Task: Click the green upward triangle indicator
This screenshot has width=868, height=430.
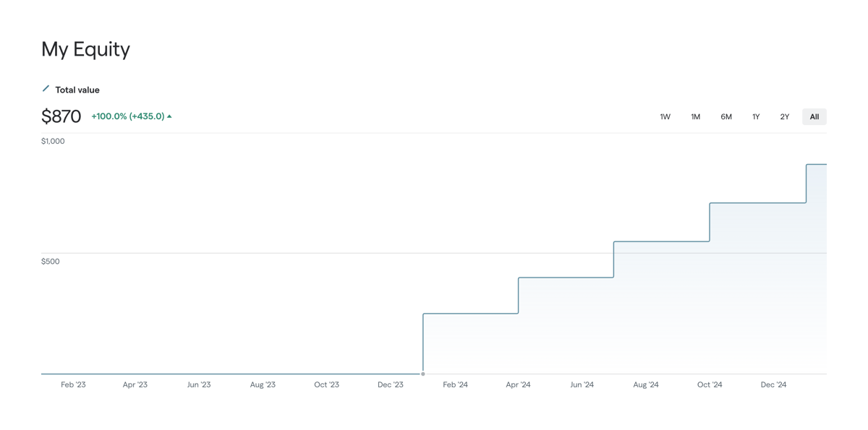Action: [x=169, y=116]
